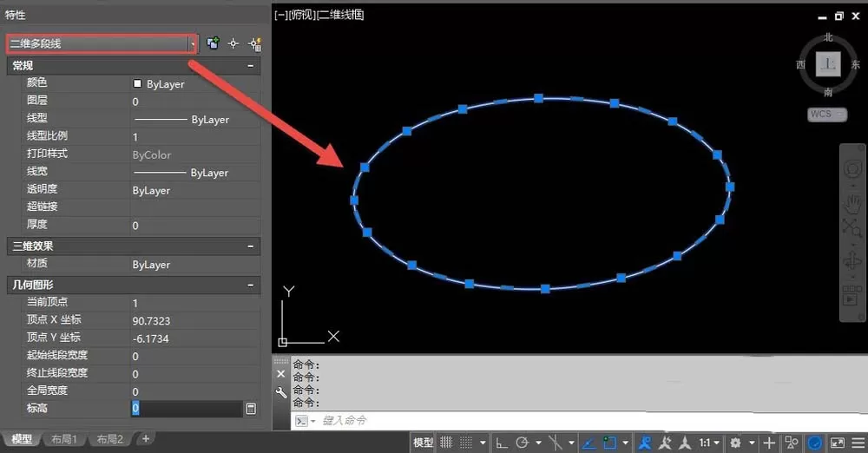868x453 pixels.
Task: Click the WCS coordinate system button
Action: tap(826, 114)
